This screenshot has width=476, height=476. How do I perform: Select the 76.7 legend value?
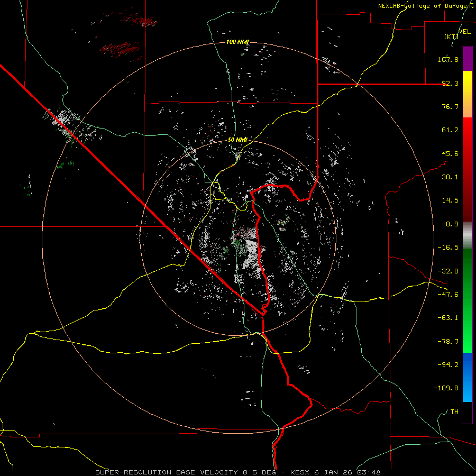point(450,106)
